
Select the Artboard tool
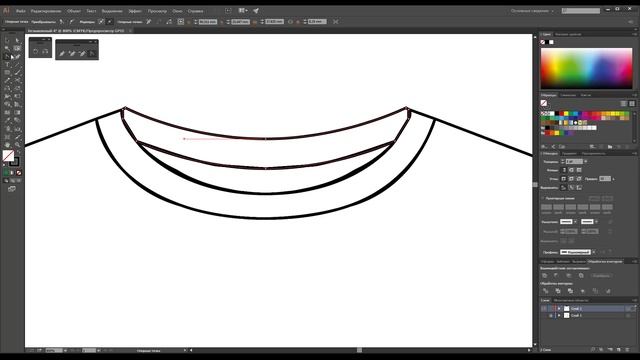tap(7, 137)
